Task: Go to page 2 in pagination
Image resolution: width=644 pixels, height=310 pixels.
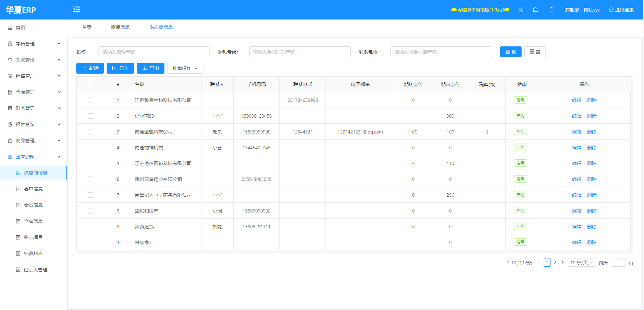Action: coord(555,263)
